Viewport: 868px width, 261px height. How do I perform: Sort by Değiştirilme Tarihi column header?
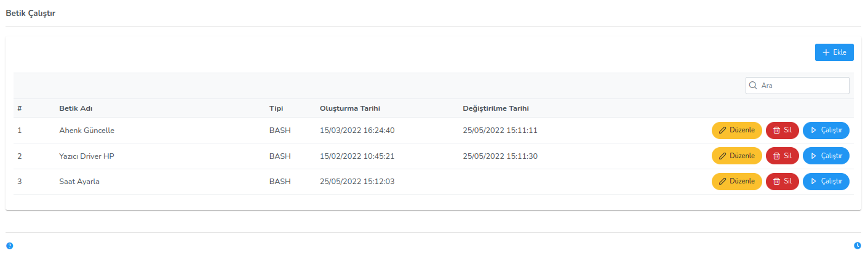coord(495,109)
